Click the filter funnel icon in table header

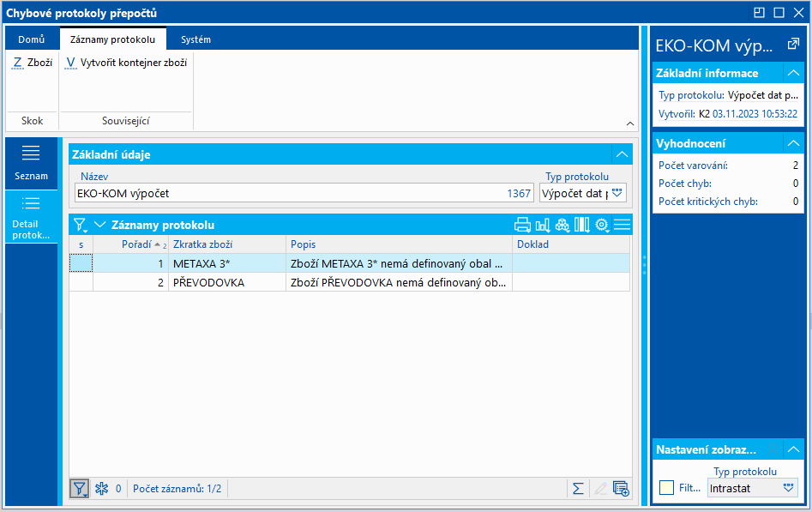point(80,225)
